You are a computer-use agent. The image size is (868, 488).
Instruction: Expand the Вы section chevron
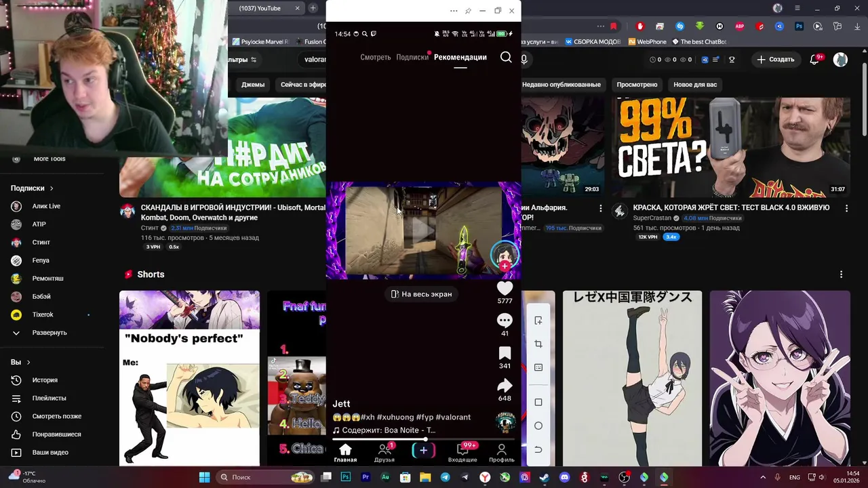pos(28,363)
